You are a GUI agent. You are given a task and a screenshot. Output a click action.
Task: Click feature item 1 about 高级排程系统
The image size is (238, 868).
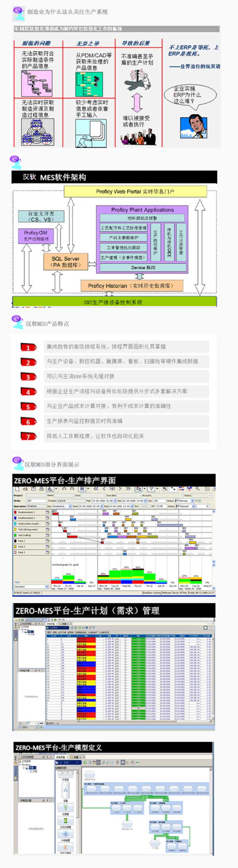pyautogui.click(x=126, y=346)
